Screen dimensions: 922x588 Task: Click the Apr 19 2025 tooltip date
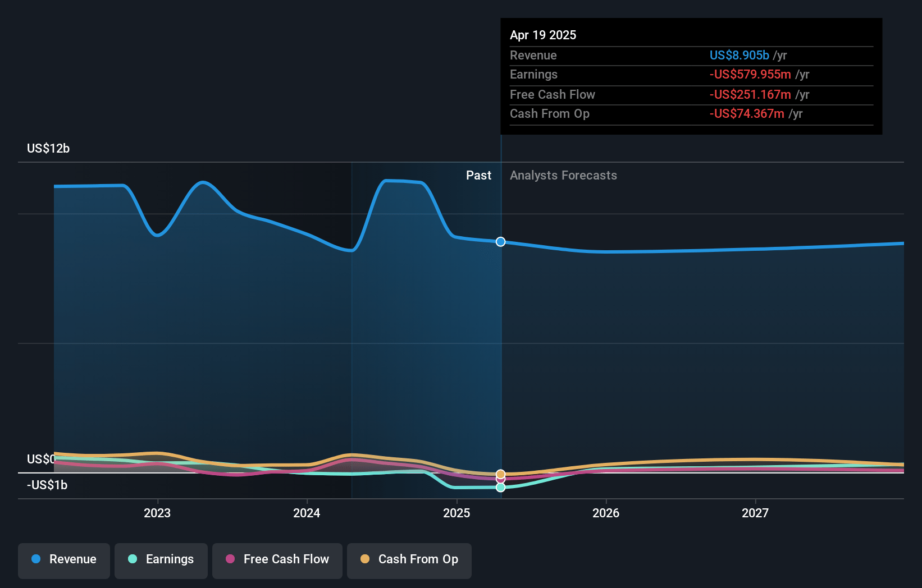point(543,35)
